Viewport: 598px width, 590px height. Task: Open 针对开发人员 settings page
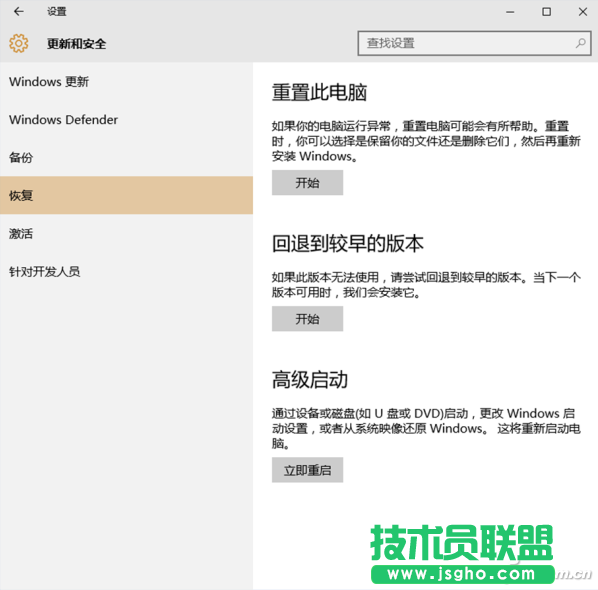click(126, 272)
